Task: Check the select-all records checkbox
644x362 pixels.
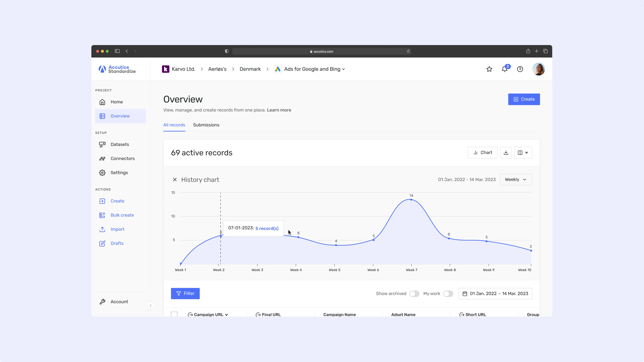Action: pyautogui.click(x=174, y=314)
